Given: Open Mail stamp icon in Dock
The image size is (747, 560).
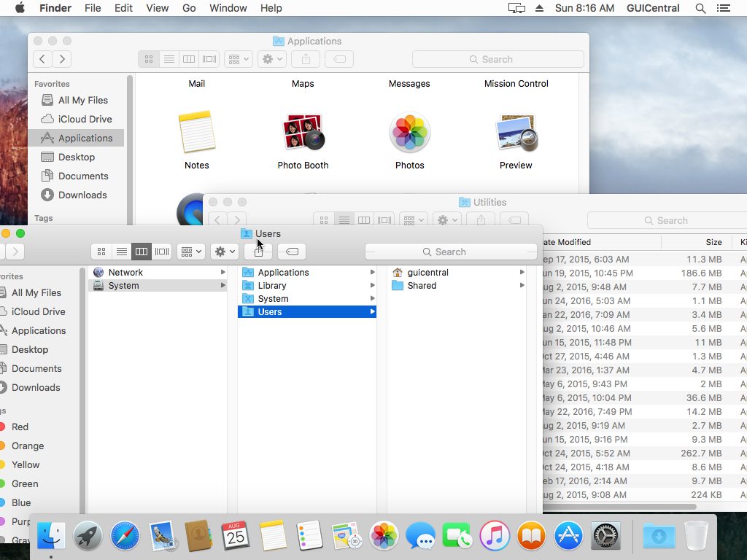Looking at the screenshot, I should tap(162, 536).
